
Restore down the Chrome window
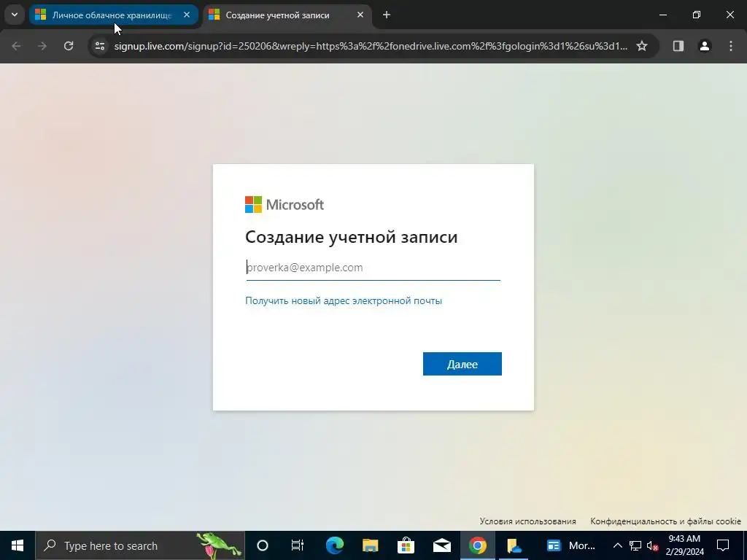(x=697, y=15)
